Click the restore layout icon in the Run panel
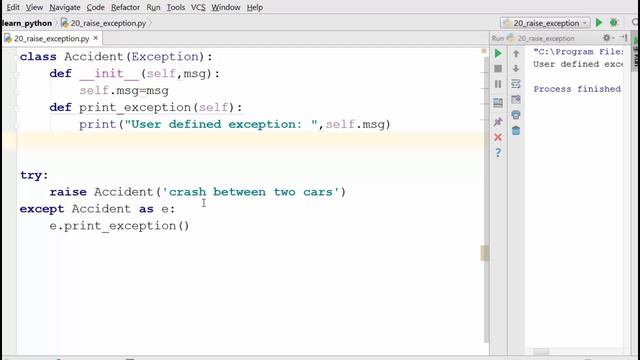This screenshot has height=360, width=640. click(x=498, y=102)
